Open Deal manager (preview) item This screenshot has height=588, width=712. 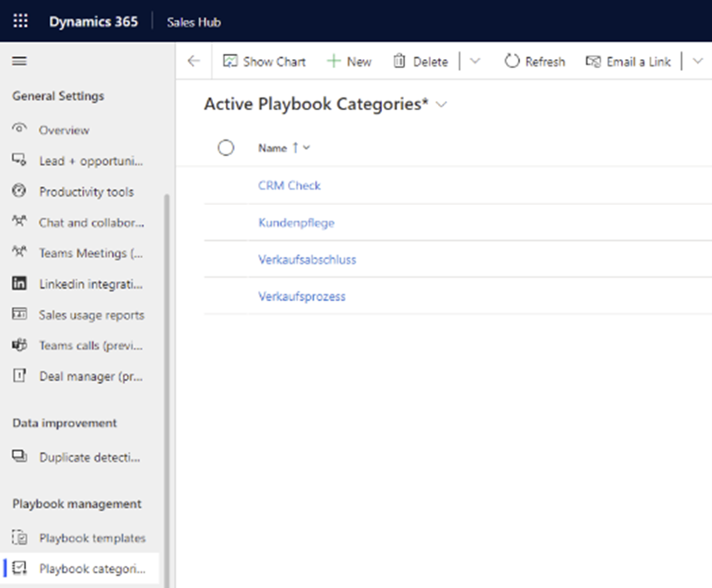[x=91, y=376]
